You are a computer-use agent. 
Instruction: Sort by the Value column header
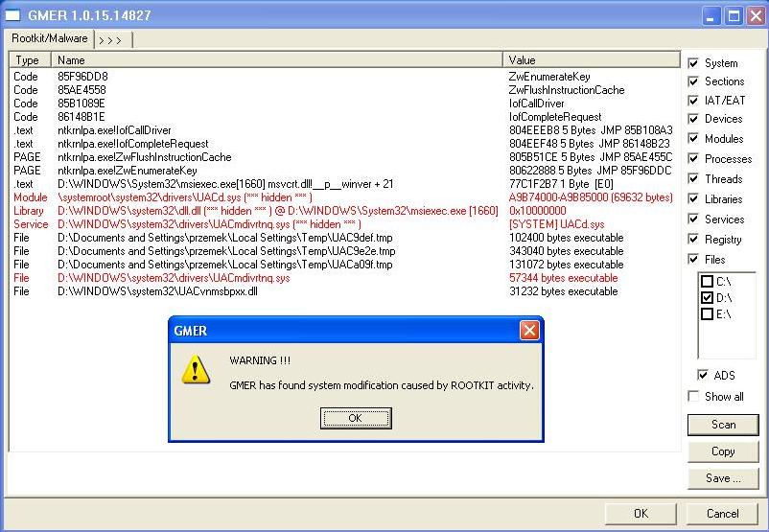click(x=592, y=59)
